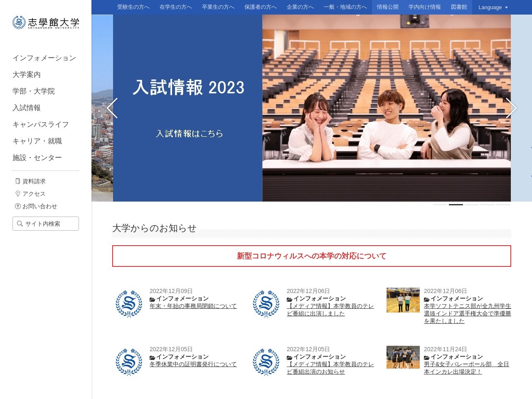This screenshot has width=532, height=399.
Task: Click the お問い合わせ link text
Action: [40, 206]
